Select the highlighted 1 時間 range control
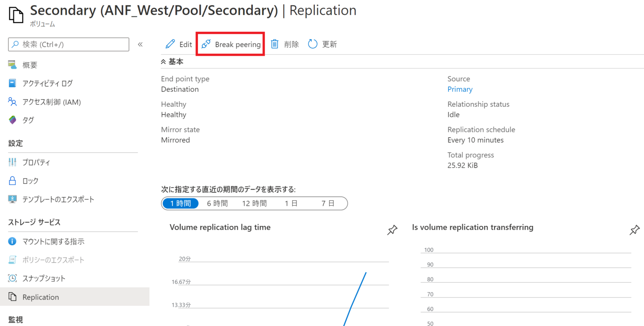Screen dimensions: 644x326 [x=180, y=203]
